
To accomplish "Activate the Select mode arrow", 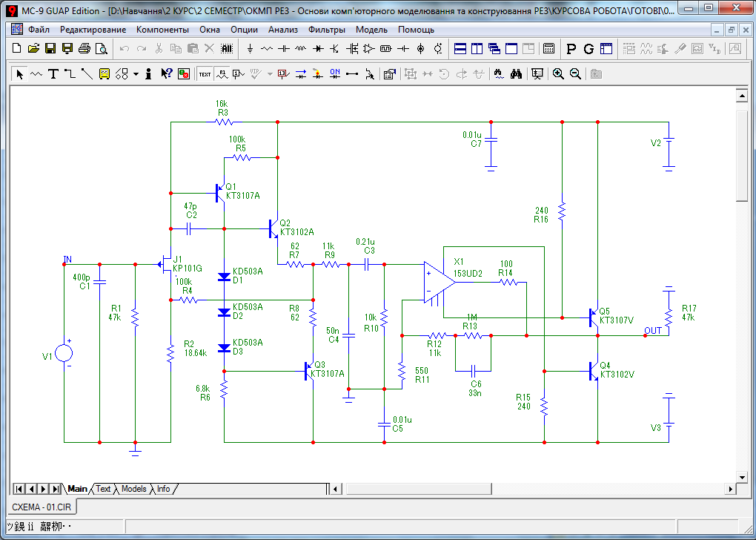I will click(x=19, y=74).
